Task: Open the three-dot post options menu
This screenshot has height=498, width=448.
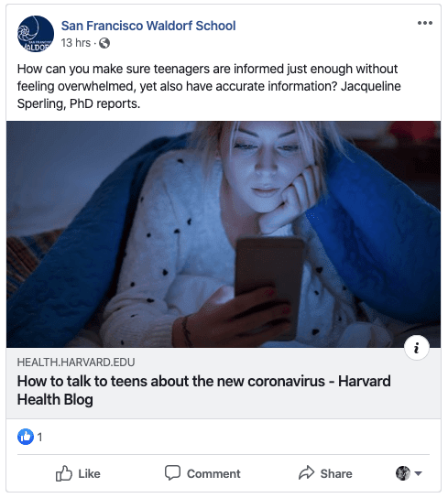Action: coord(425,23)
